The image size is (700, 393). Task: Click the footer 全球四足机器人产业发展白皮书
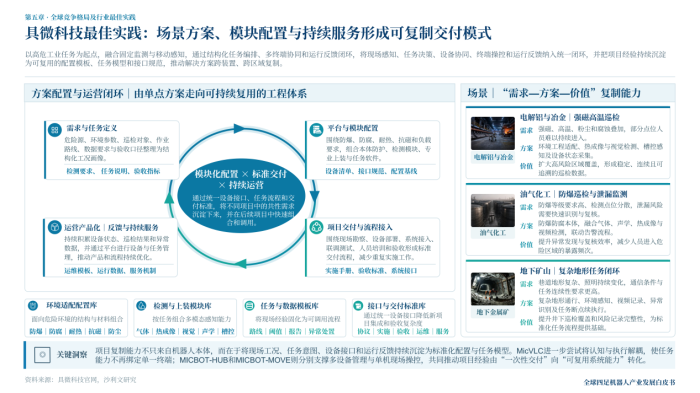(x=629, y=382)
